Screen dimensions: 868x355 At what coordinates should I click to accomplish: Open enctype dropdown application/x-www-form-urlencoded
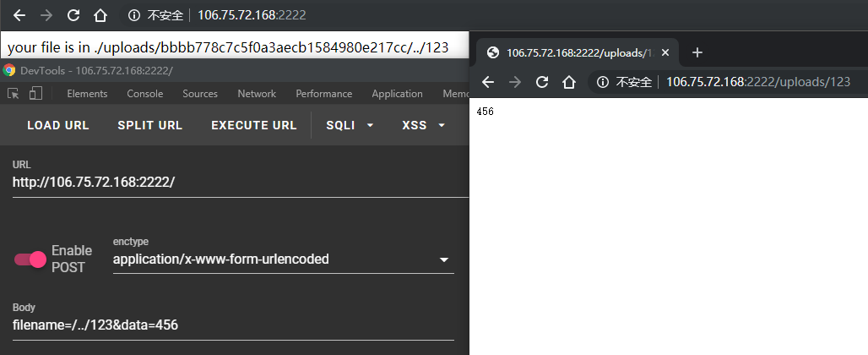tap(284, 259)
